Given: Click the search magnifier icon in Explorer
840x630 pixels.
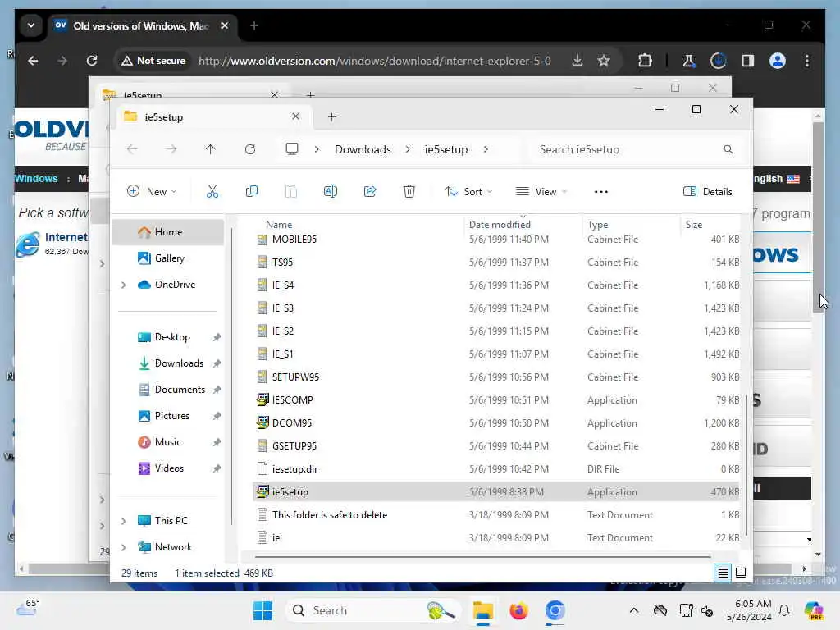Looking at the screenshot, I should tap(728, 149).
